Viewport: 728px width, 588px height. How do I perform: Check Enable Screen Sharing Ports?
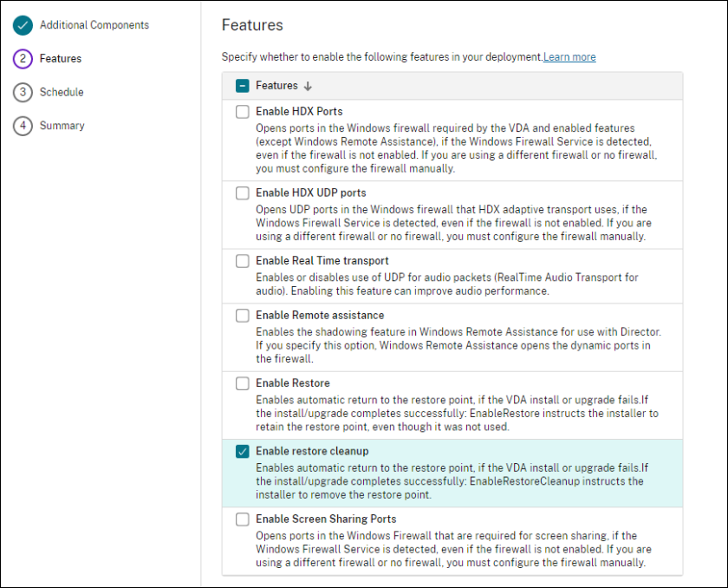click(x=243, y=519)
